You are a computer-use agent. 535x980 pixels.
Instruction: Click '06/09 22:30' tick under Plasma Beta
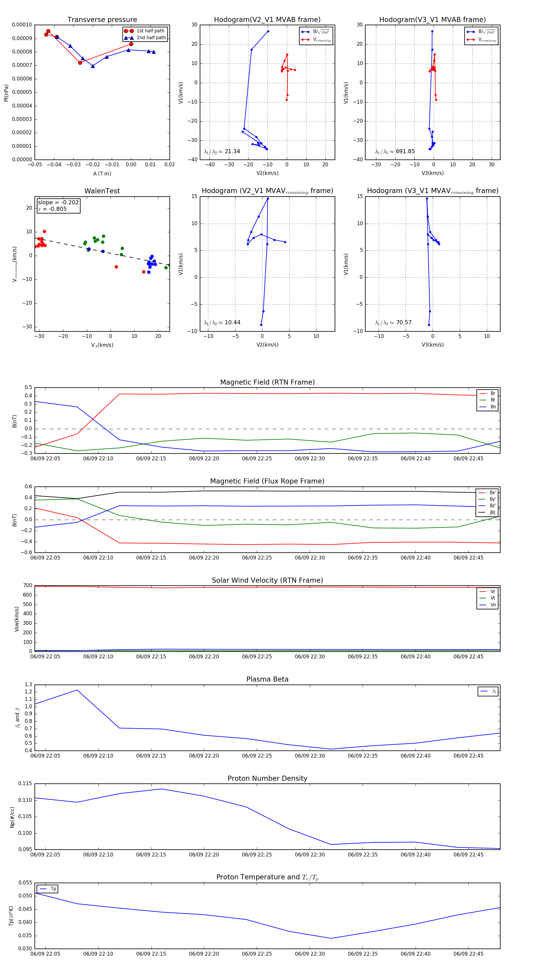310,756
